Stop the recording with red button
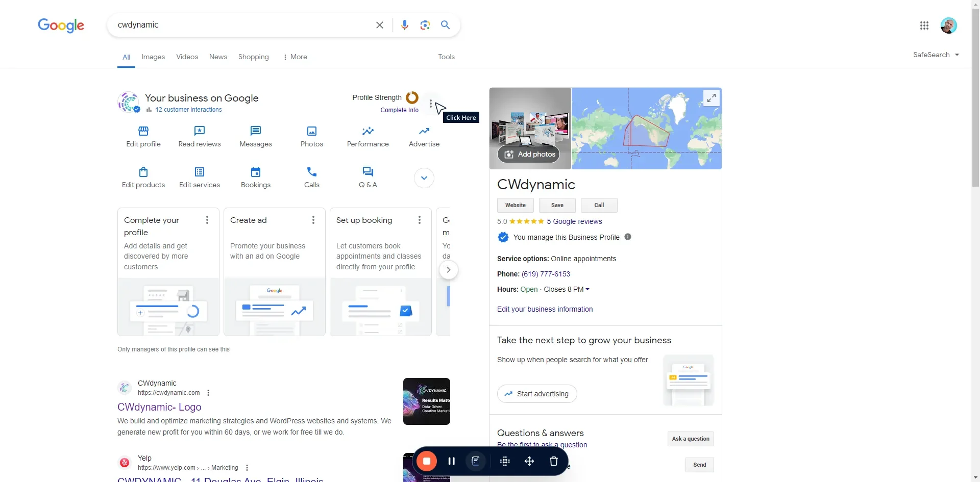The image size is (980, 482). coord(427,461)
